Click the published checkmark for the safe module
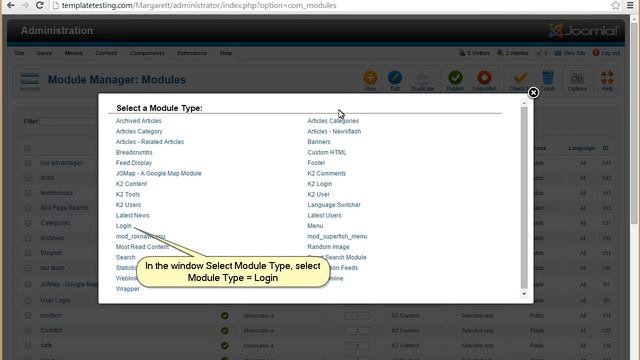The image size is (640, 360). click(x=224, y=346)
